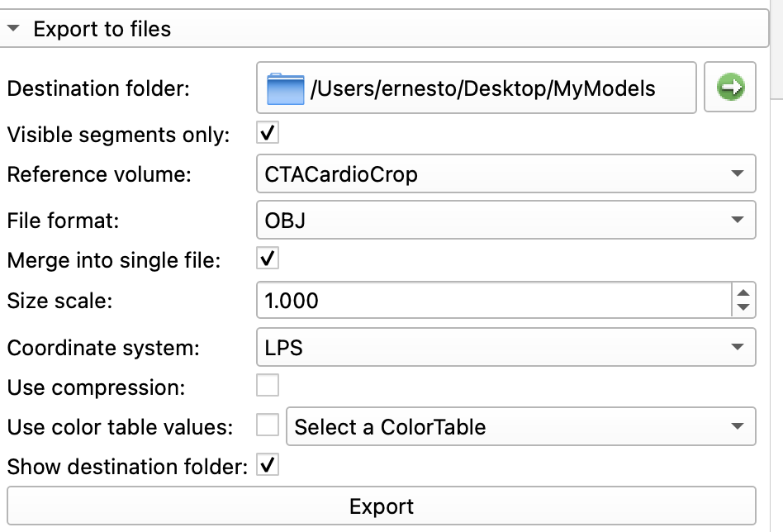This screenshot has width=783, height=532.
Task: Click the blue folder icon in destination field
Action: (x=286, y=88)
